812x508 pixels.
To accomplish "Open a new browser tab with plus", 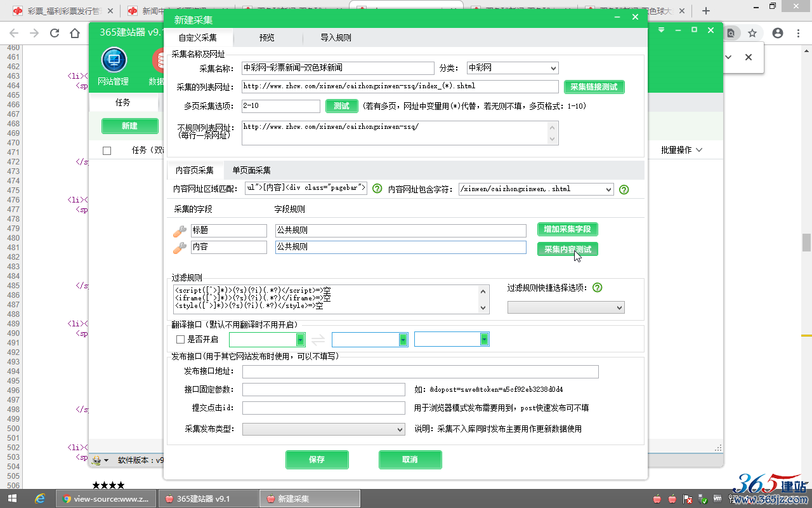I will point(706,11).
